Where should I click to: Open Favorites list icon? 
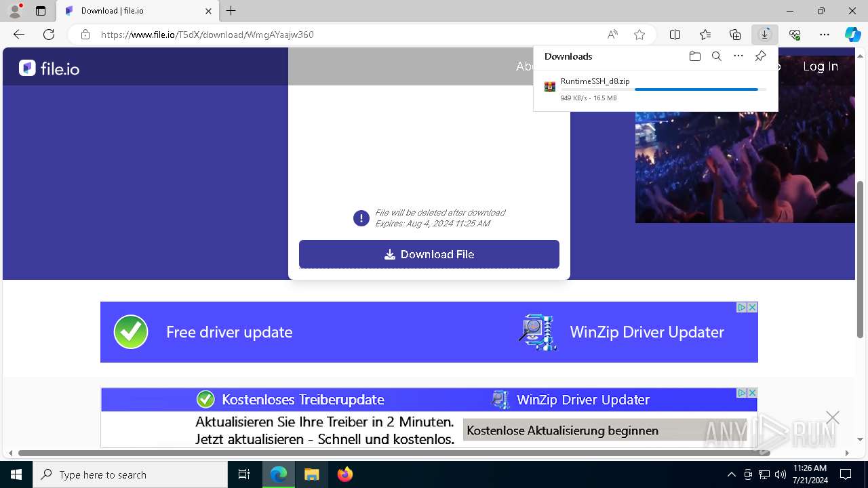705,35
